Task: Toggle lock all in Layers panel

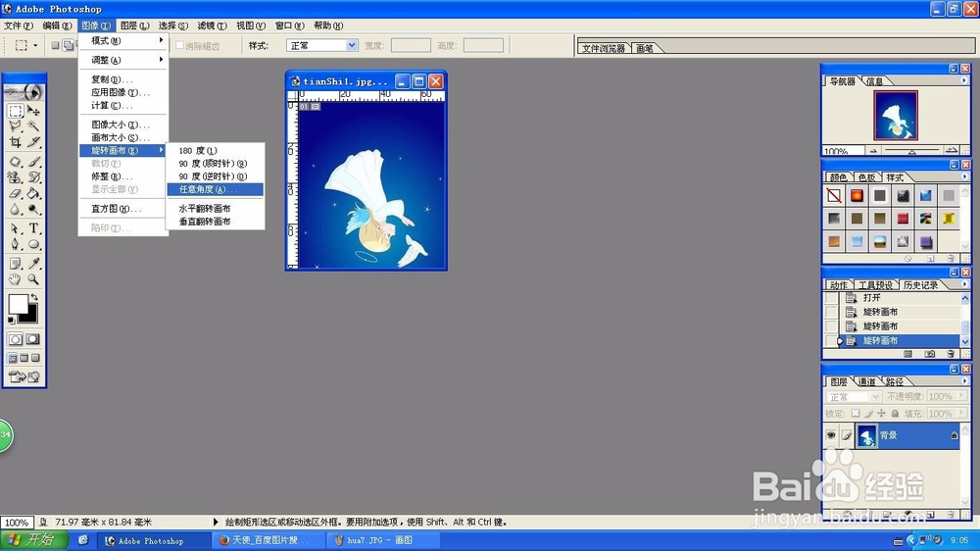Action: (895, 414)
